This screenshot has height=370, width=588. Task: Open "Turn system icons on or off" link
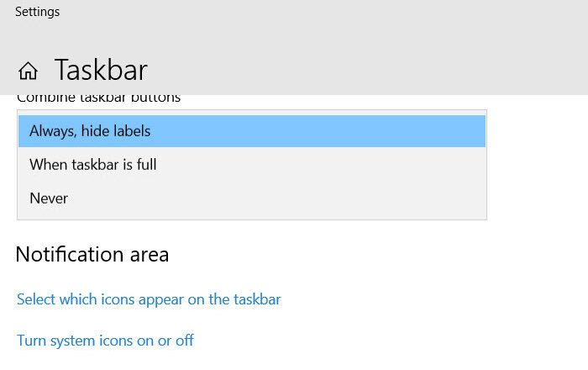tap(105, 341)
